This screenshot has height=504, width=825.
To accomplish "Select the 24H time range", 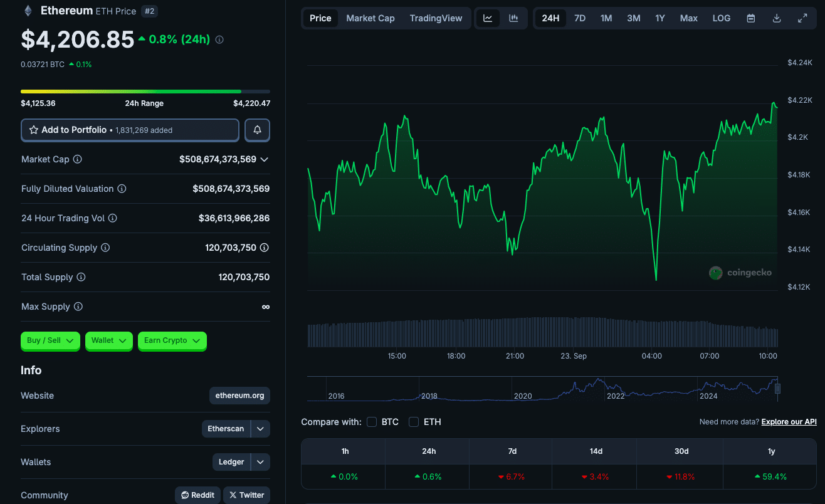I will pyautogui.click(x=550, y=18).
